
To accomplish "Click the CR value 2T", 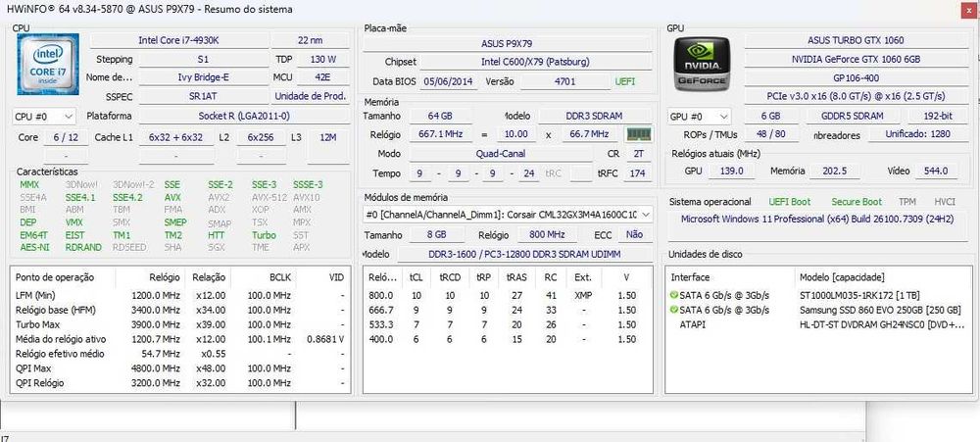I will coord(638,154).
